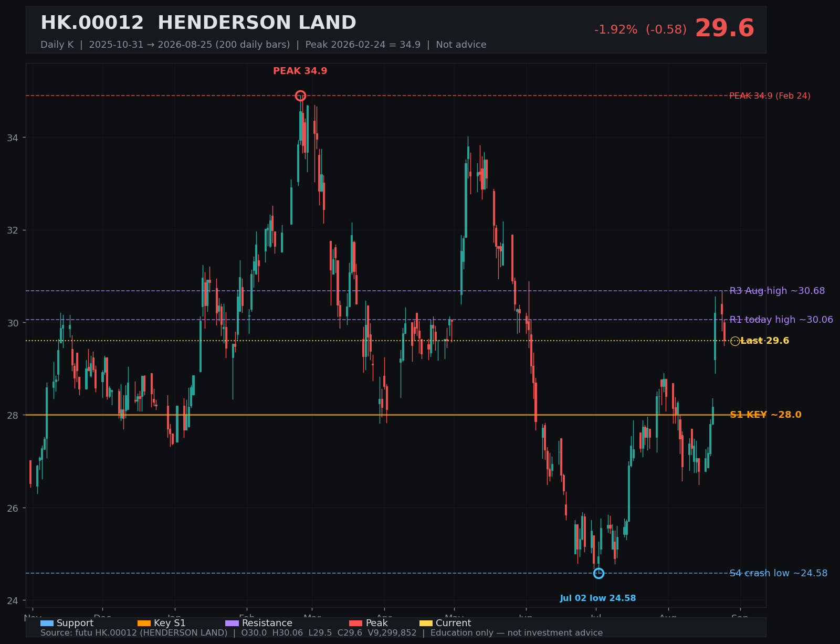Click the yellow Last price circle marker
The image size is (840, 644).
735,341
